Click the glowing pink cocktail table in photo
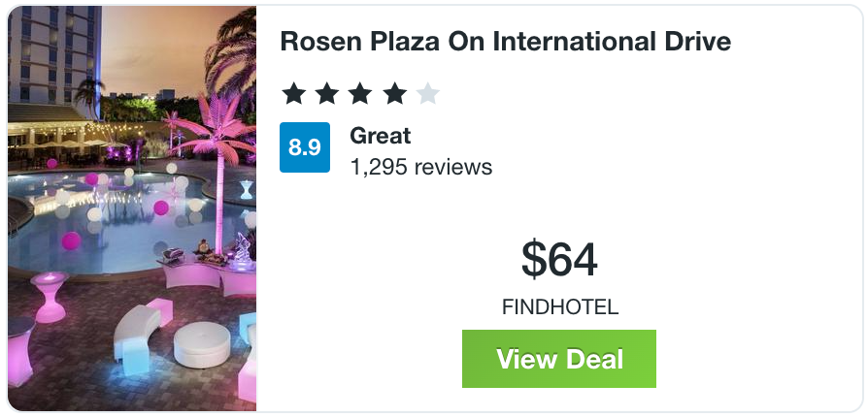Viewport: 868px width, 417px height. [x=49, y=294]
